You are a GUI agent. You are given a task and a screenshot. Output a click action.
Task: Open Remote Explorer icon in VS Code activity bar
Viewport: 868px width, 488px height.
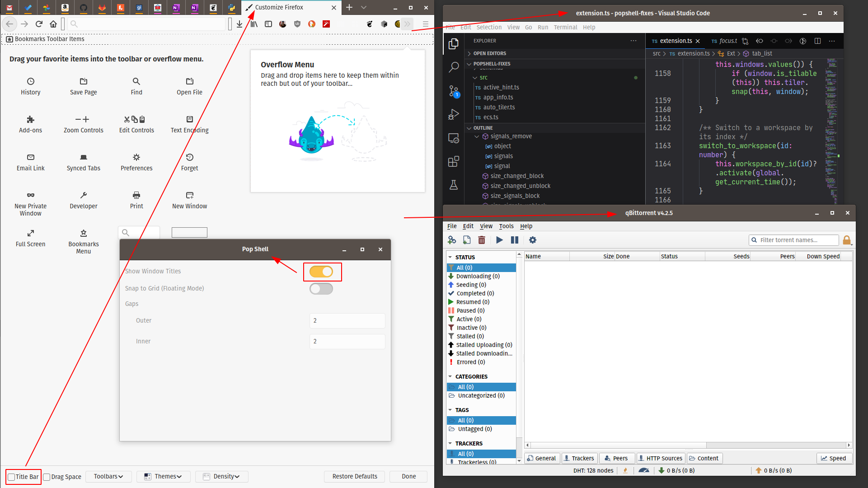[x=454, y=138]
